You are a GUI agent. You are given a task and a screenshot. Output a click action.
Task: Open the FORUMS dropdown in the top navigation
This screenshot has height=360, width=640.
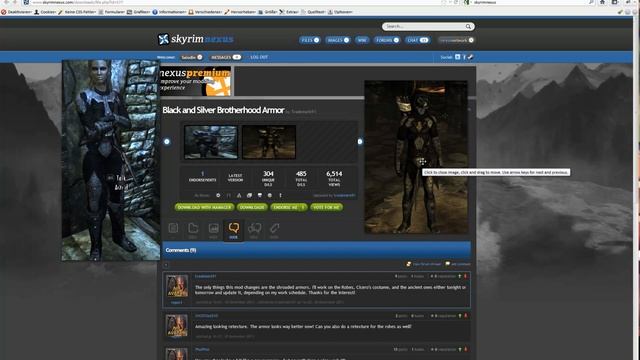(387, 40)
